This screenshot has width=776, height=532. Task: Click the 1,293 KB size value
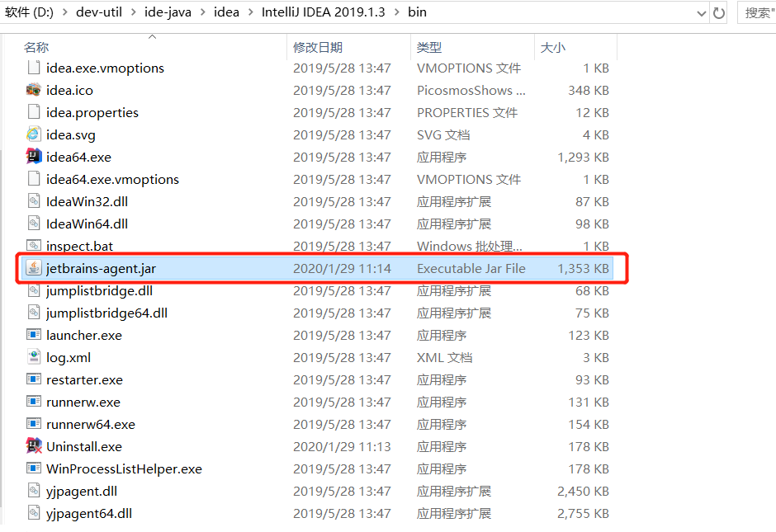point(583,158)
